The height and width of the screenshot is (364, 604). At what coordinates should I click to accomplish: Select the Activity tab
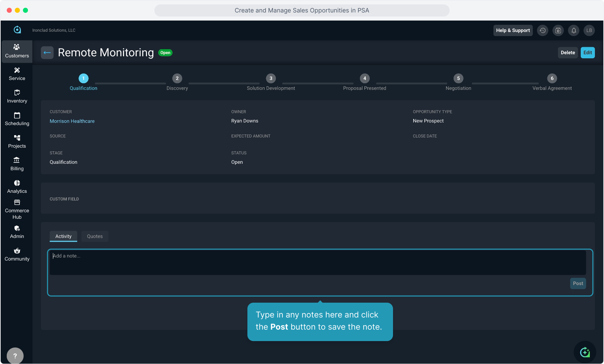63,236
